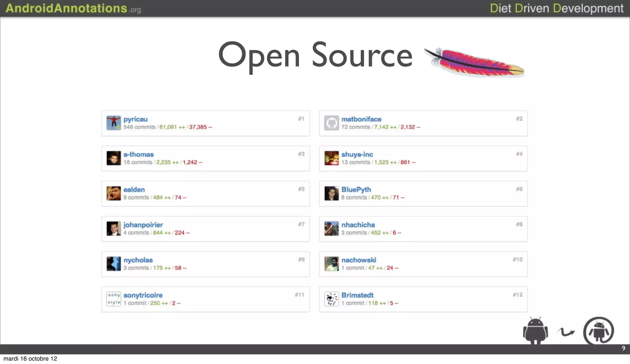
Task: Open the pyricau profile link
Action: 135,119
